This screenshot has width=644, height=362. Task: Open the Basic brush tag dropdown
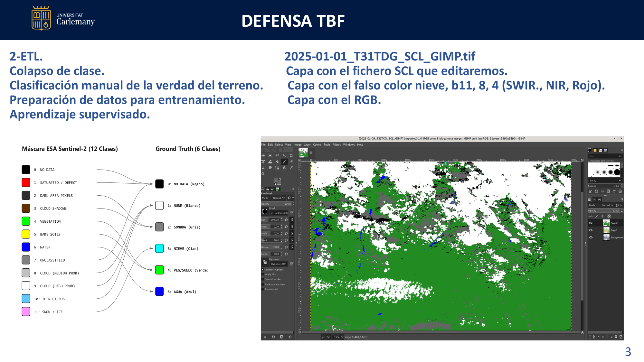pos(620,181)
